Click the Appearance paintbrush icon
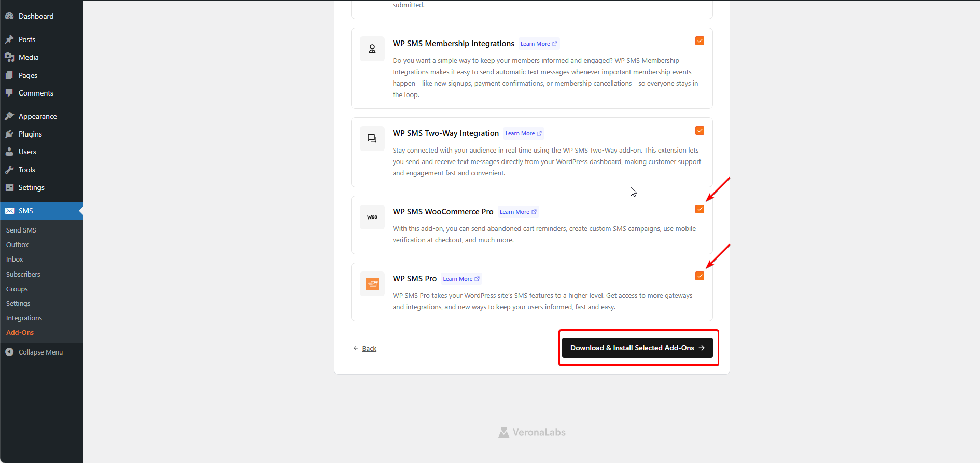Screen dimensions: 980x463 coord(9,116)
